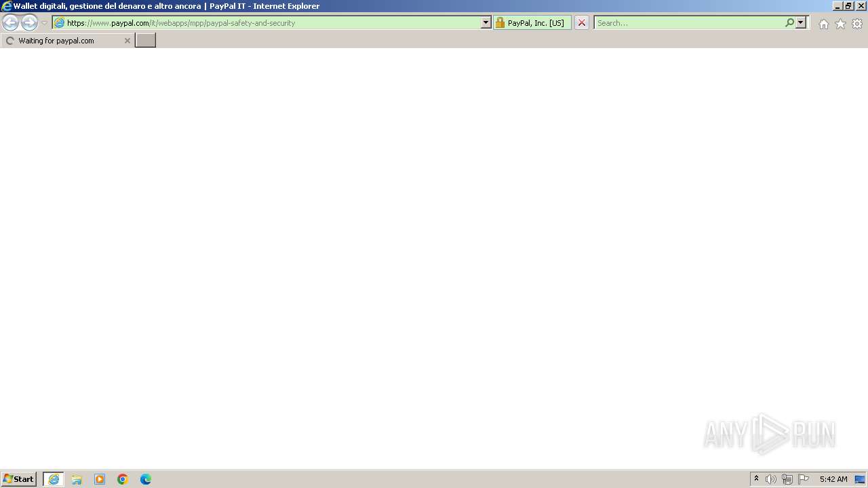Click the search magnifier icon
The width and height of the screenshot is (868, 488).
coord(789,22)
